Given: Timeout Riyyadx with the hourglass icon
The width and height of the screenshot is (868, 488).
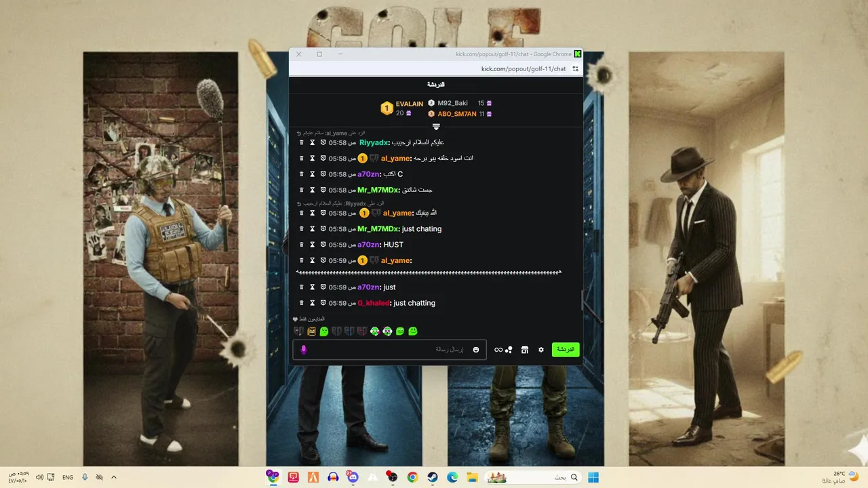Looking at the screenshot, I should click(313, 143).
